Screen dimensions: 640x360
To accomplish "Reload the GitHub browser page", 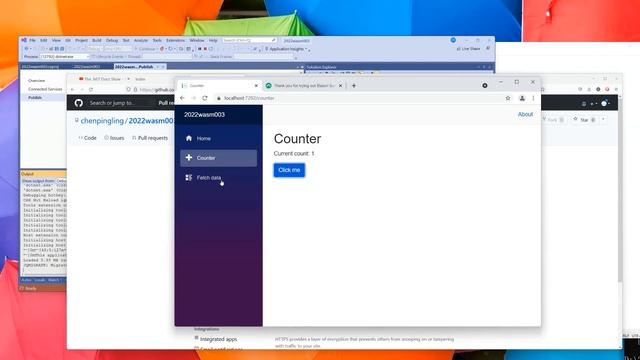I will [x=91, y=89].
